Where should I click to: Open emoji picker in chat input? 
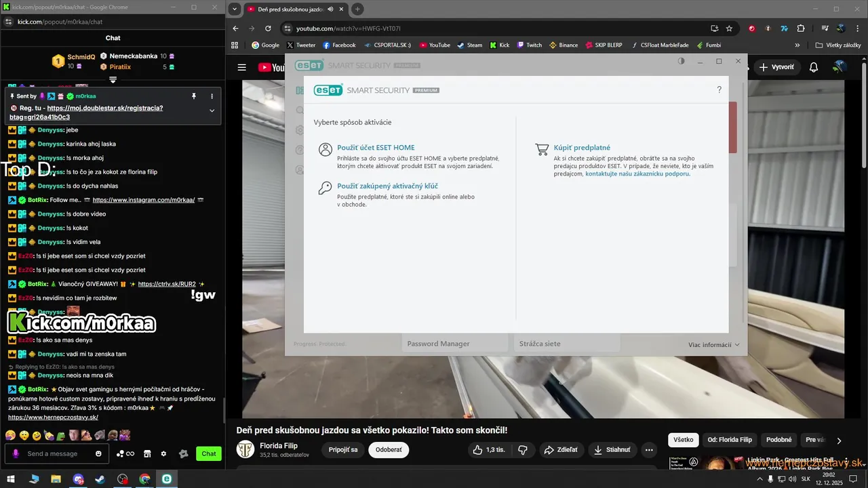click(98, 453)
